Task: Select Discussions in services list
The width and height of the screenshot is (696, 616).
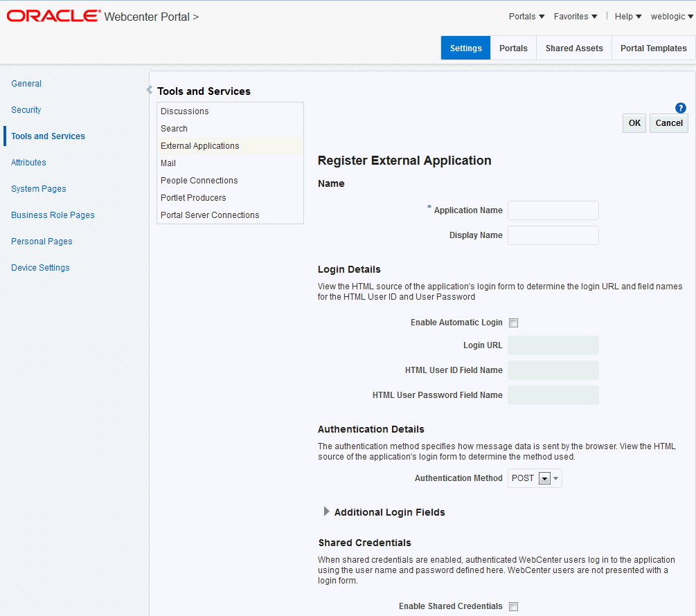Action: (x=230, y=111)
